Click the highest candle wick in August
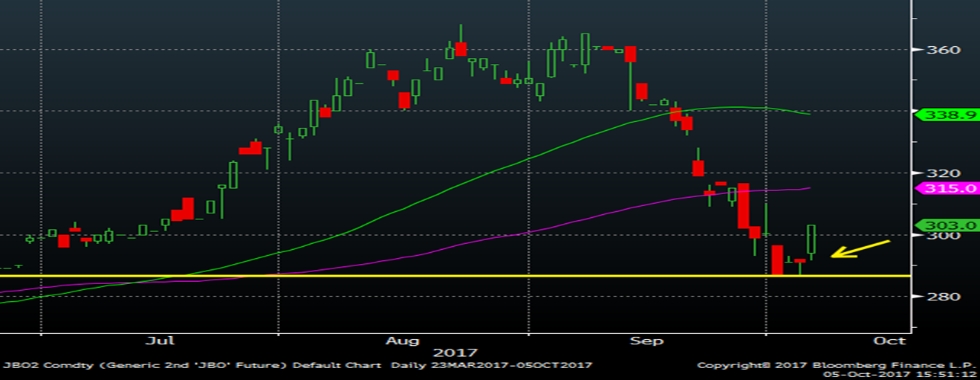Screen dimensions: 980x380 tap(461, 33)
